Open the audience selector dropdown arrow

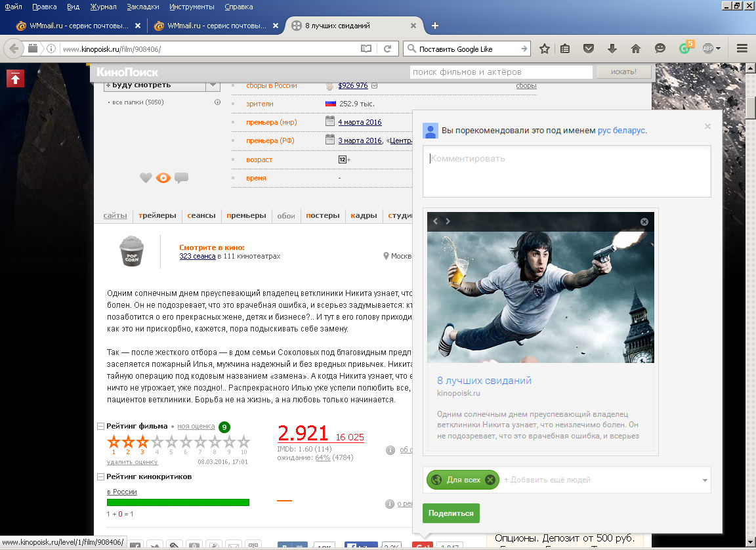pyautogui.click(x=705, y=480)
